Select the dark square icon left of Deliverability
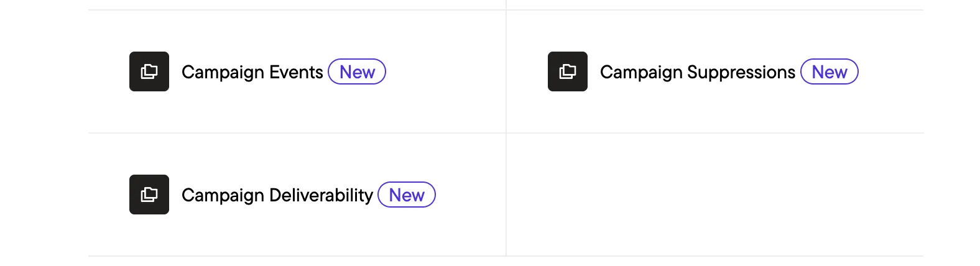 click(x=149, y=195)
